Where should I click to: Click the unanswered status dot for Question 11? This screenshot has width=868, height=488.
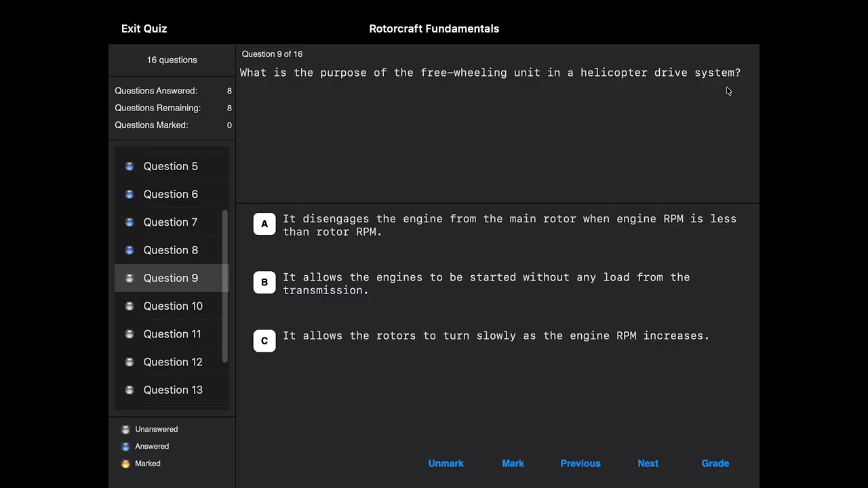(130, 334)
